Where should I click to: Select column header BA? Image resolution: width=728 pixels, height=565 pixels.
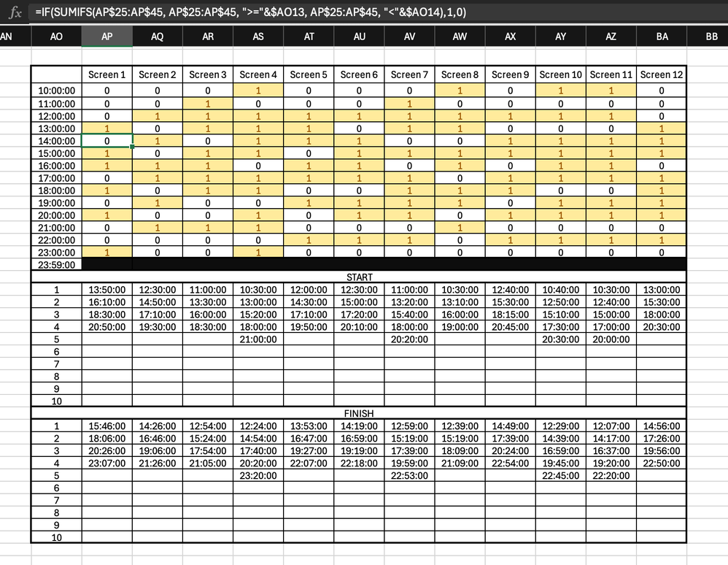pos(662,36)
